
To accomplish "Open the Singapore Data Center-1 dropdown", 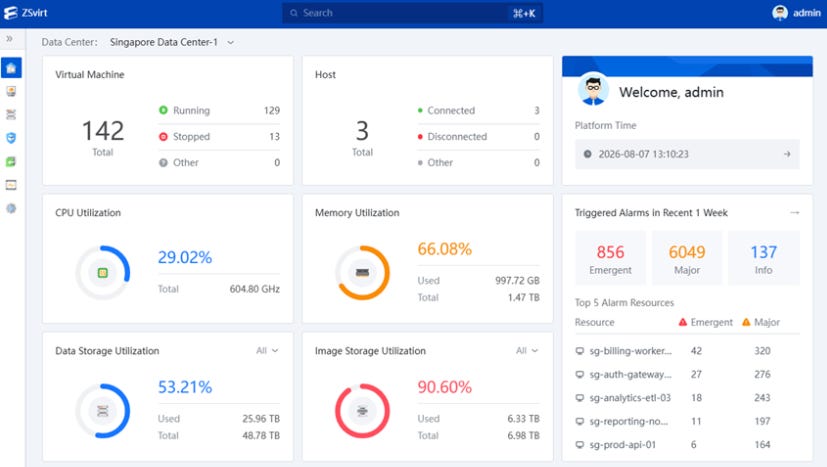I will 171,42.
